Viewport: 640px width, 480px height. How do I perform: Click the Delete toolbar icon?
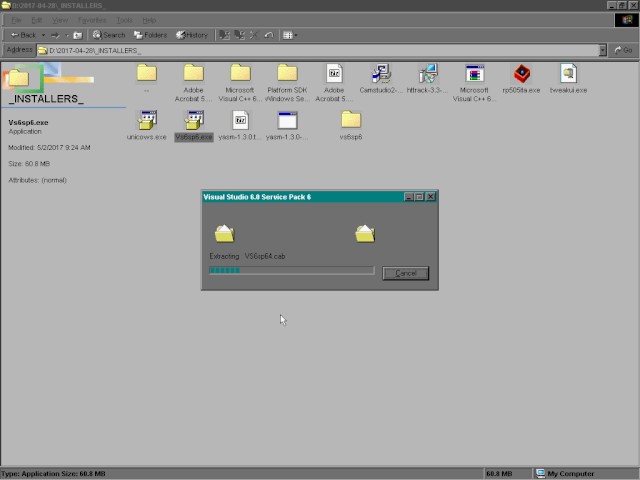coord(254,35)
